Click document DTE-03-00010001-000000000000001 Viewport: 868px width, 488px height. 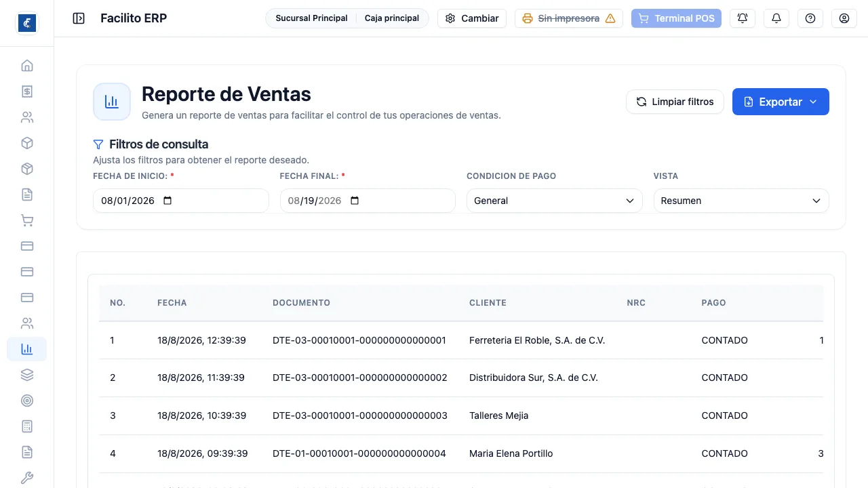point(359,340)
